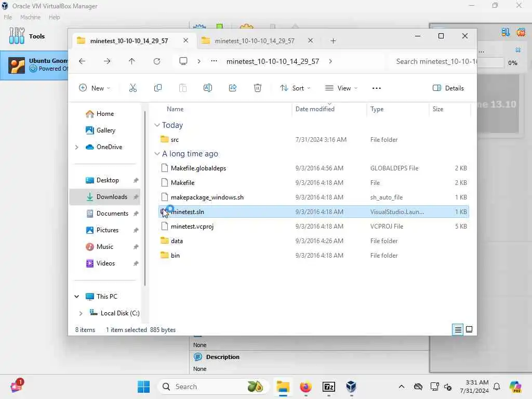Open the View dropdown
The image size is (532, 399).
341,88
